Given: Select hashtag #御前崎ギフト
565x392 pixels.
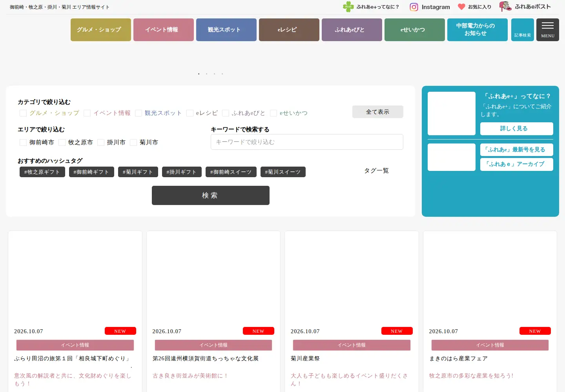Looking at the screenshot, I should (x=91, y=172).
